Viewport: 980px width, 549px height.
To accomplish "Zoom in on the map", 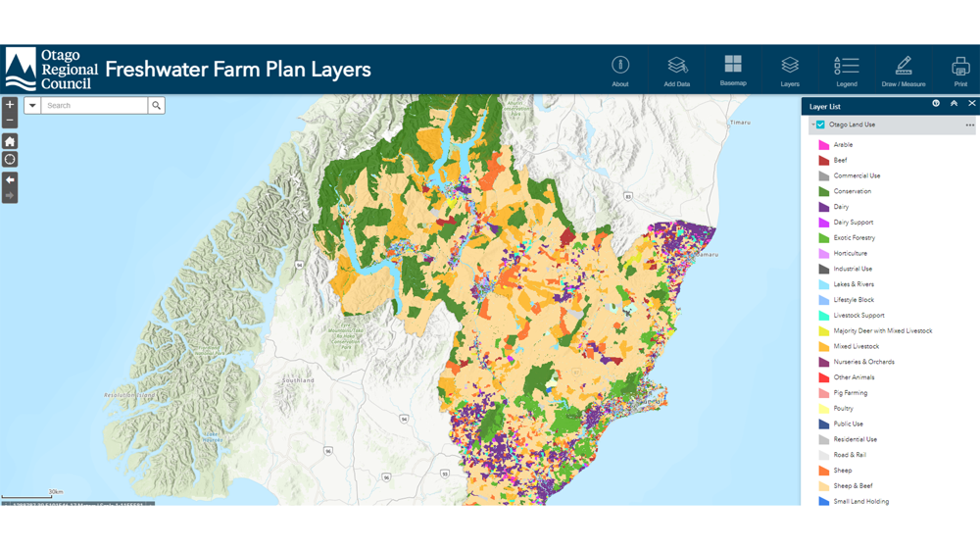I will coord(10,105).
